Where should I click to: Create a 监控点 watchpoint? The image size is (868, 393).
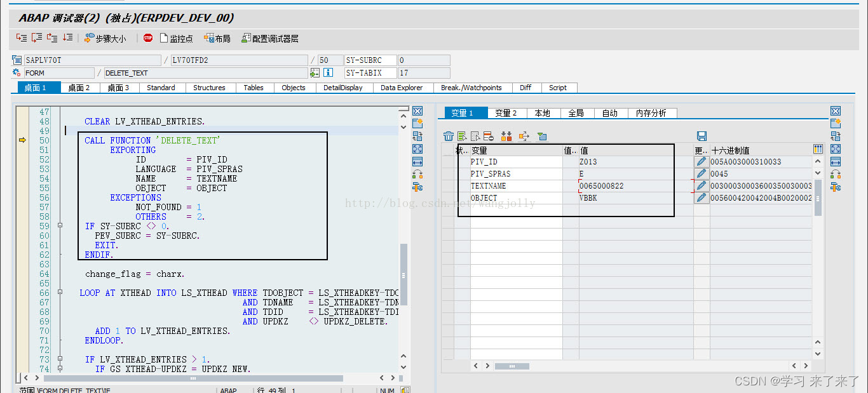pos(177,38)
